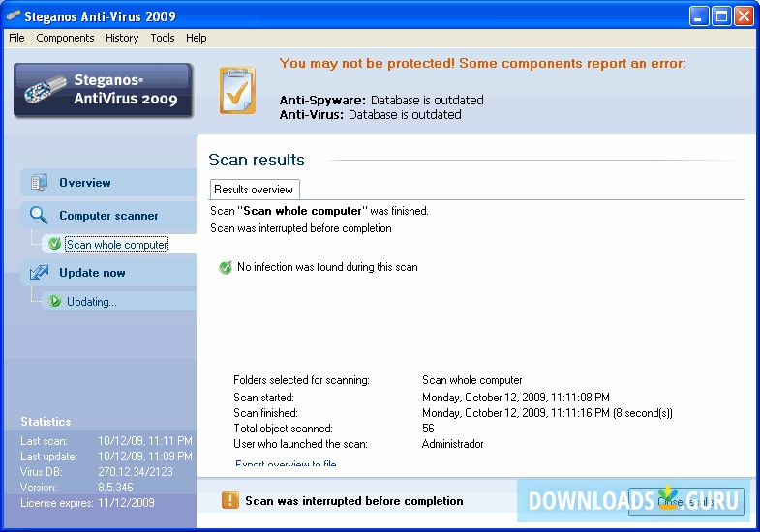Click the Close results button
760x532 pixels.
coord(685,502)
